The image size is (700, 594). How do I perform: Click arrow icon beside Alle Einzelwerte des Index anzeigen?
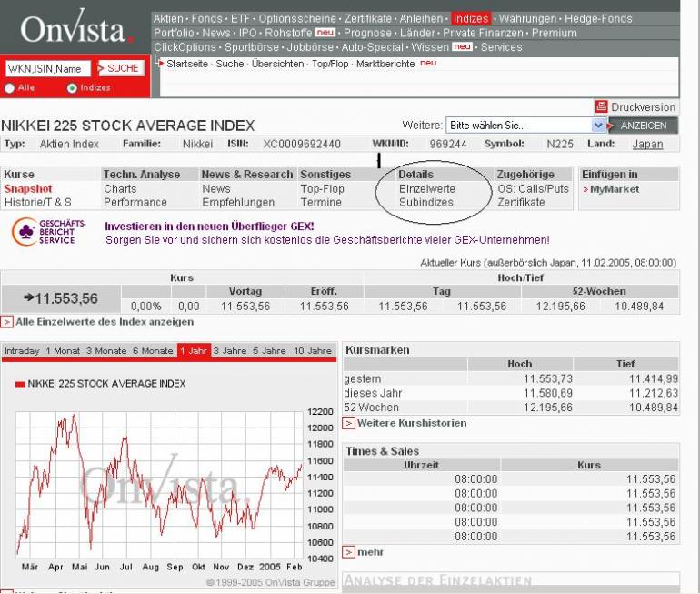point(7,322)
